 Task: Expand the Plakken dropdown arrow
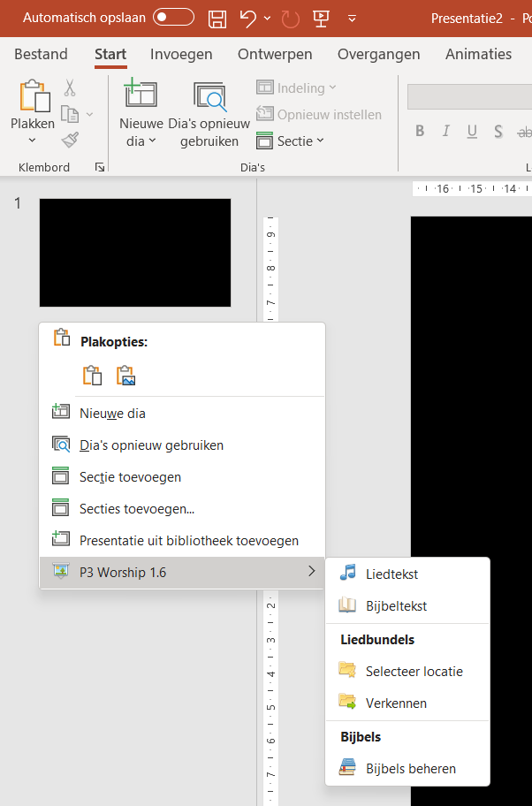pyautogui.click(x=33, y=141)
